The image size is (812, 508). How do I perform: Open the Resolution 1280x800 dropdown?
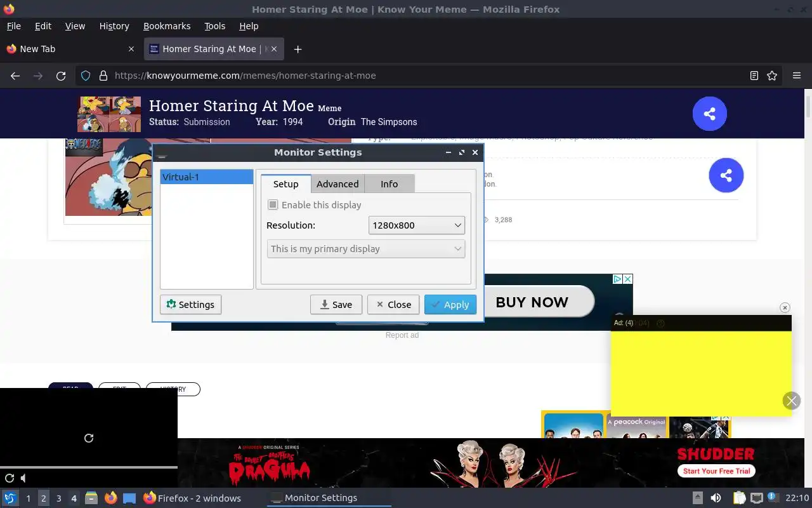coord(416,225)
